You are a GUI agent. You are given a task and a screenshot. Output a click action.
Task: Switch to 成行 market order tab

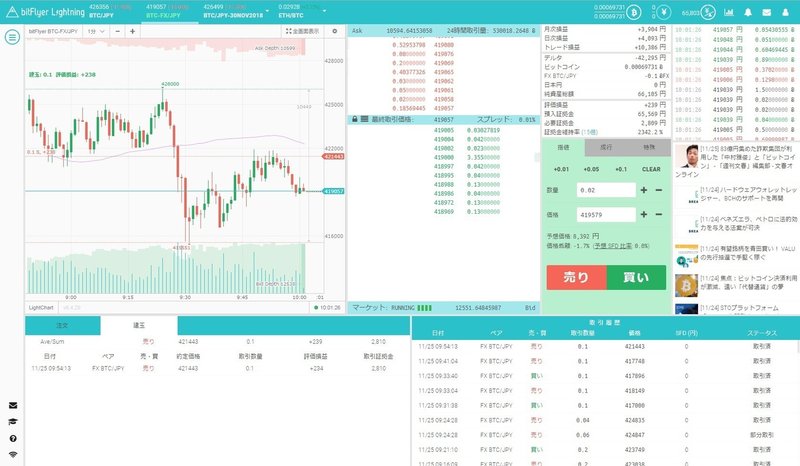[606, 148]
